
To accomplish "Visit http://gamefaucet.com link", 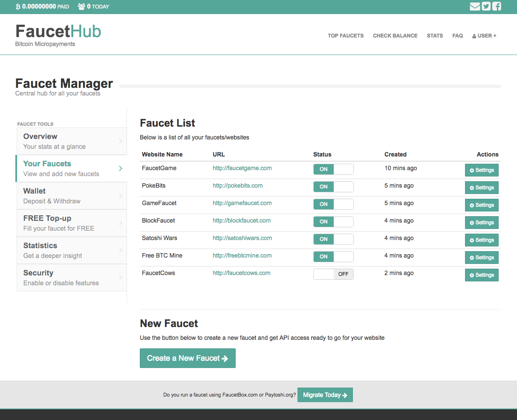I will tap(242, 203).
